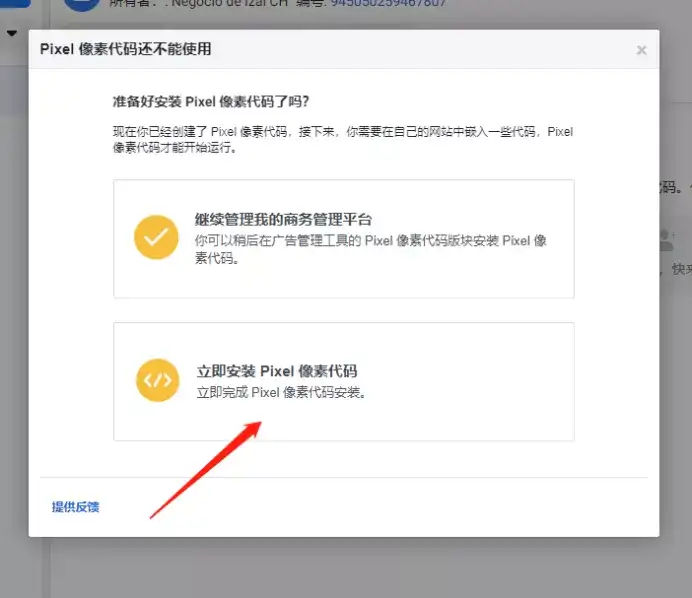Choose 立即安装 Pixel 像素代码 option card
Image resolution: width=692 pixels, height=598 pixels.
coord(344,381)
